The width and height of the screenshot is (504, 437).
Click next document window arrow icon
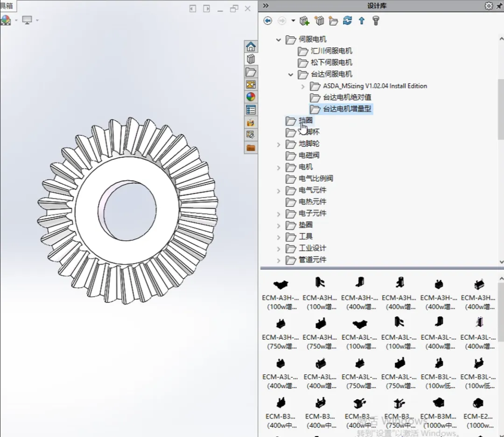[206, 9]
